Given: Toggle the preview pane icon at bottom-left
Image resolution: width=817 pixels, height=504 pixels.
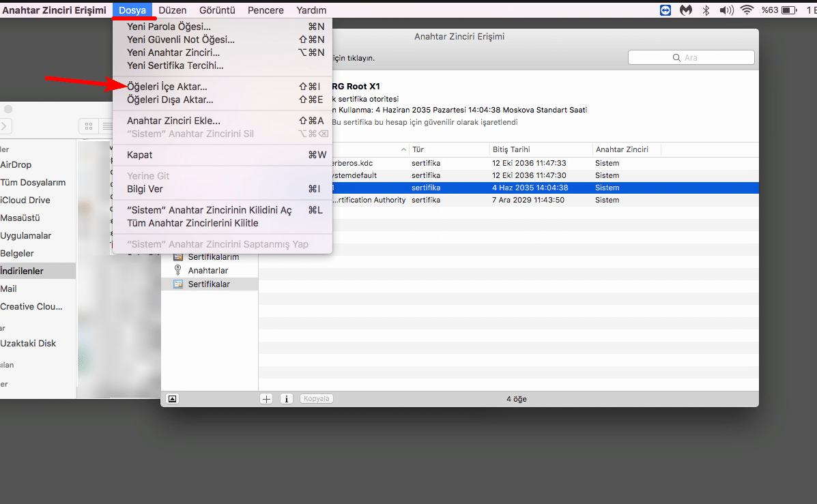Looking at the screenshot, I should tap(172, 399).
